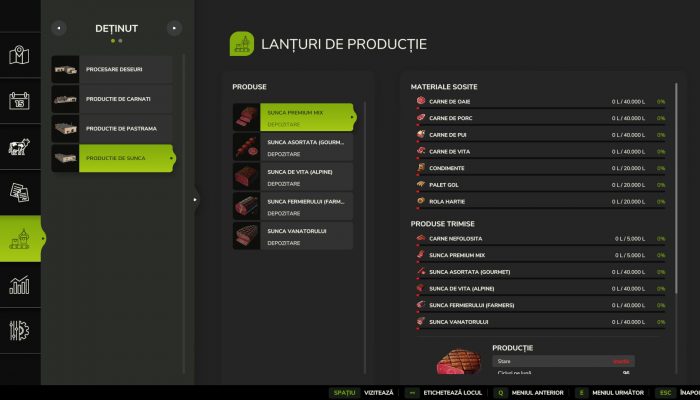Click the production chains icon in the sidebar
Viewport: 700px width, 400px height.
(x=19, y=240)
